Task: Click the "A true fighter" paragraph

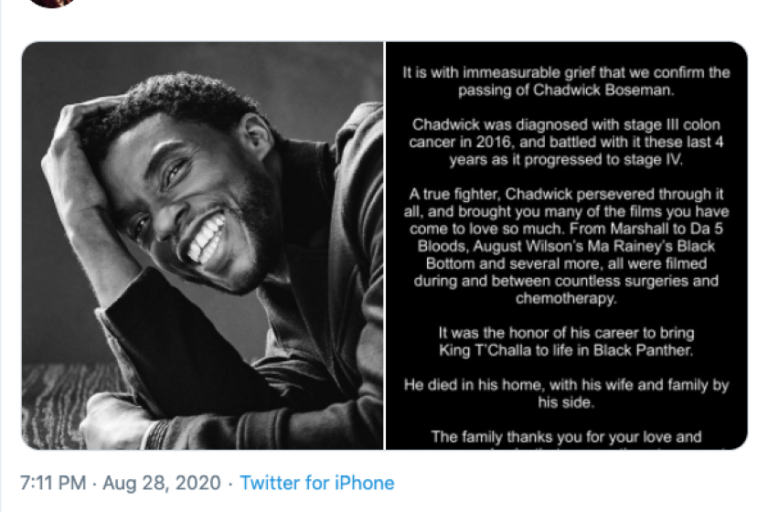Action: (566, 245)
